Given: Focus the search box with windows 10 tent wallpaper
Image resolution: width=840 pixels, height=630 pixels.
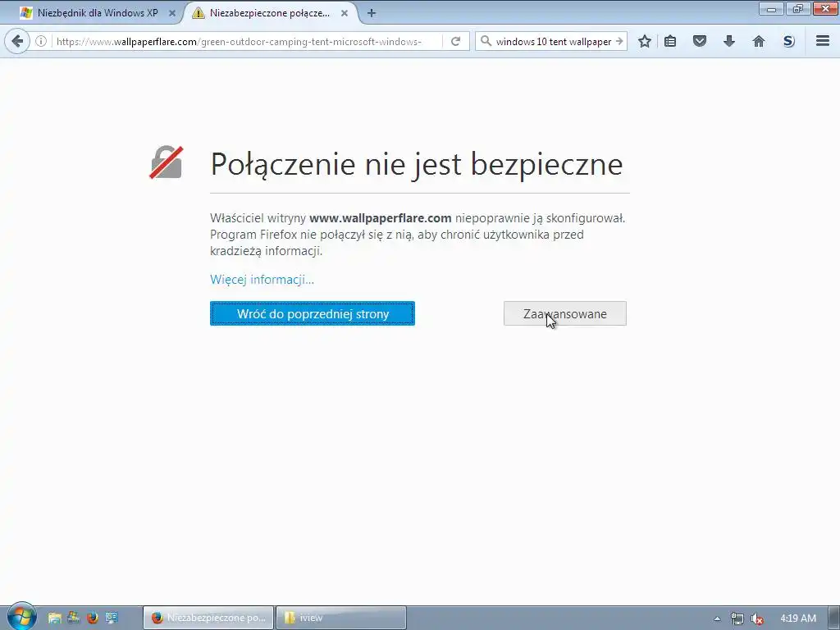Looking at the screenshot, I should click(x=553, y=41).
